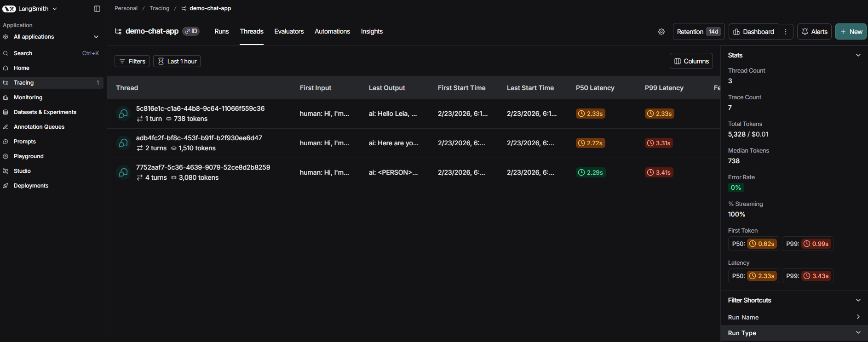
Task: Click the thread icon for 5c816e1c row
Action: (123, 114)
